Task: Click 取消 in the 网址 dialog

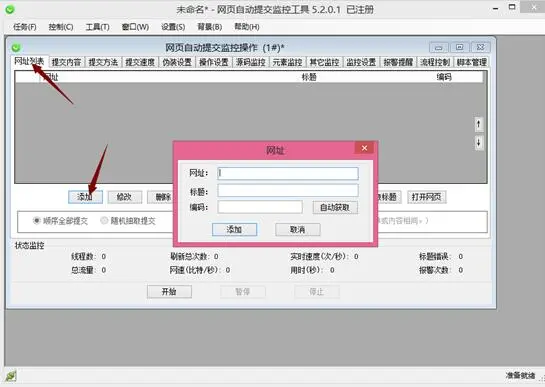Action: click(x=298, y=229)
